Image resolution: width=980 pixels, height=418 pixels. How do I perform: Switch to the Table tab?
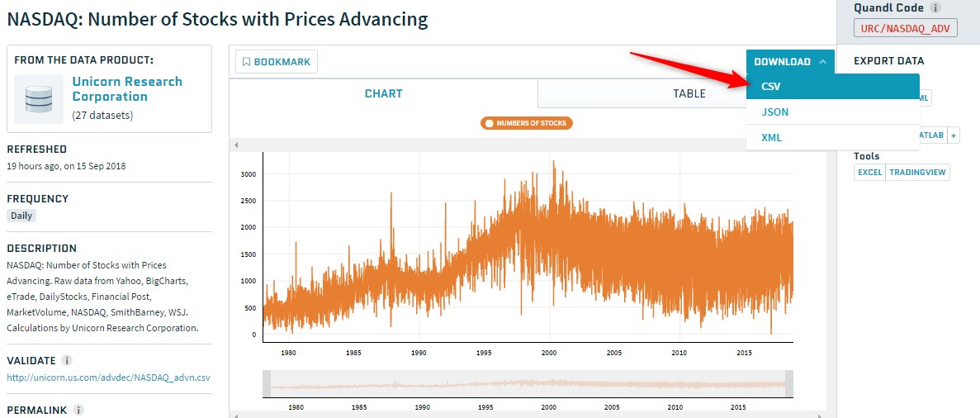coord(689,93)
